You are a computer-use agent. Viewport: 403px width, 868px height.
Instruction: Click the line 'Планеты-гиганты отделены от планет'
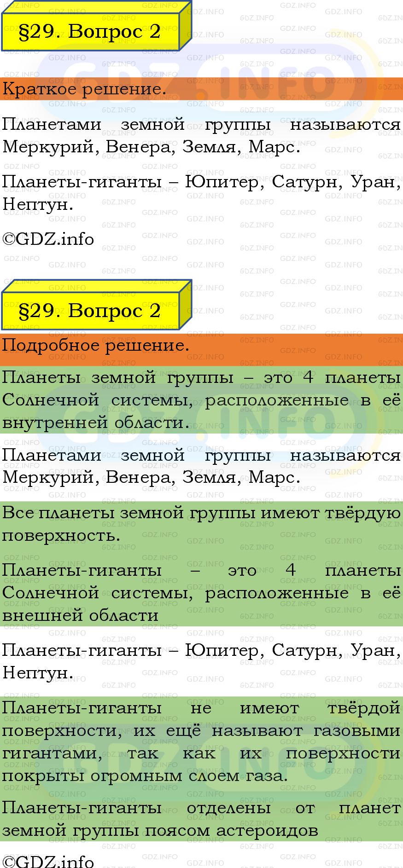click(201, 808)
